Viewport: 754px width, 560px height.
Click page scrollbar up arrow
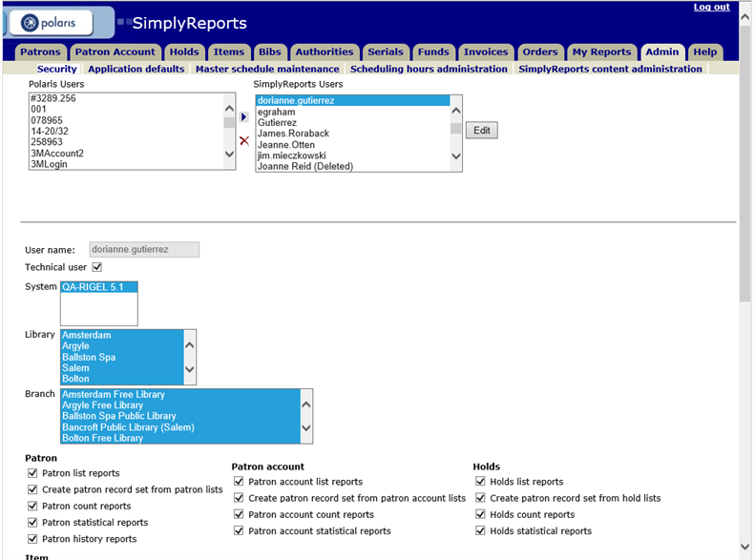coord(744,17)
